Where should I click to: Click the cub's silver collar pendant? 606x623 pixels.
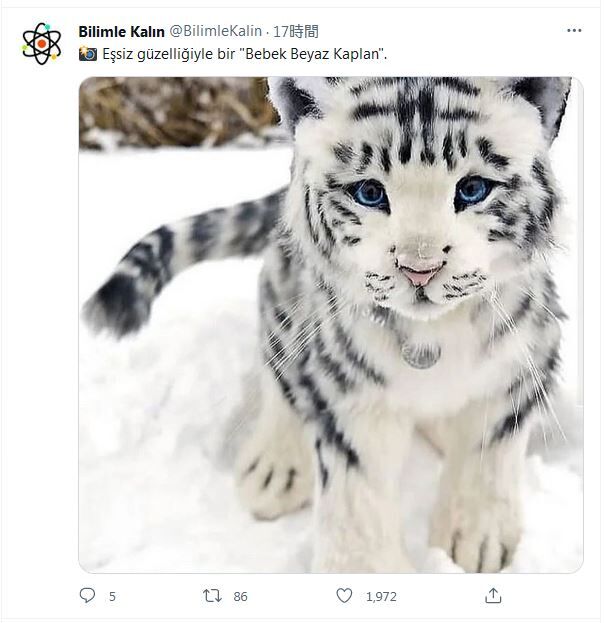pos(419,351)
